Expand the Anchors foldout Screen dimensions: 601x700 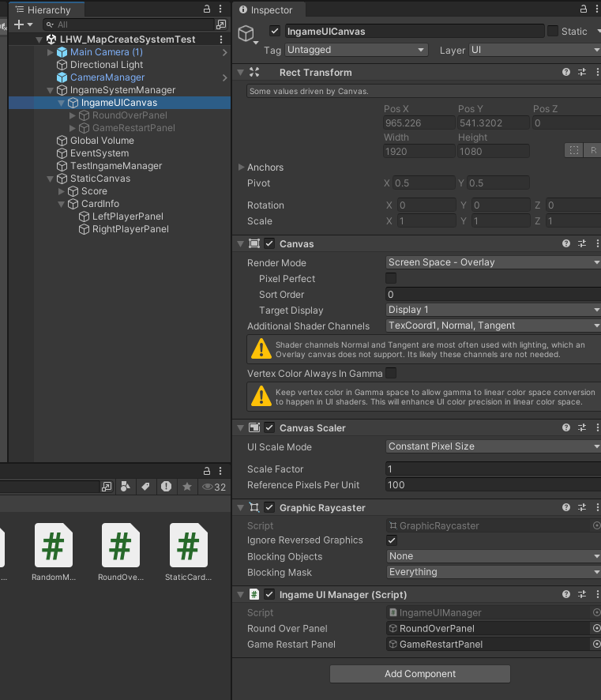point(241,167)
